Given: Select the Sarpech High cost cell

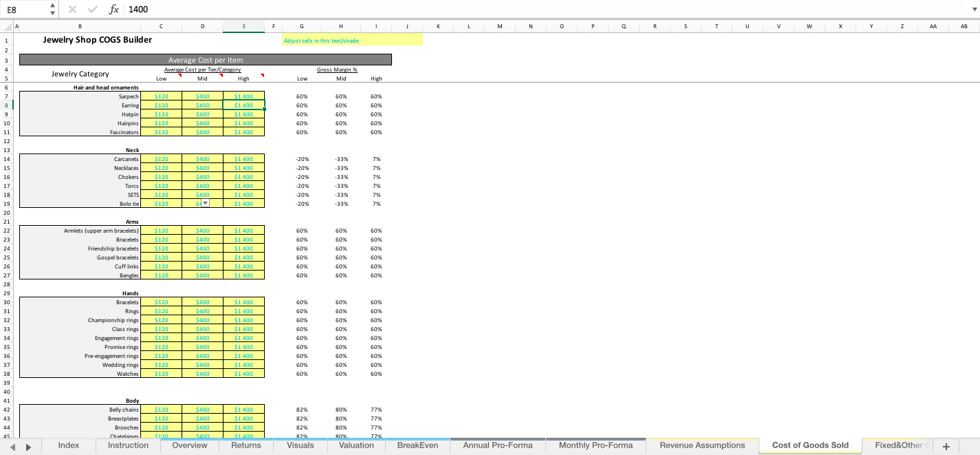Looking at the screenshot, I should pos(243,96).
